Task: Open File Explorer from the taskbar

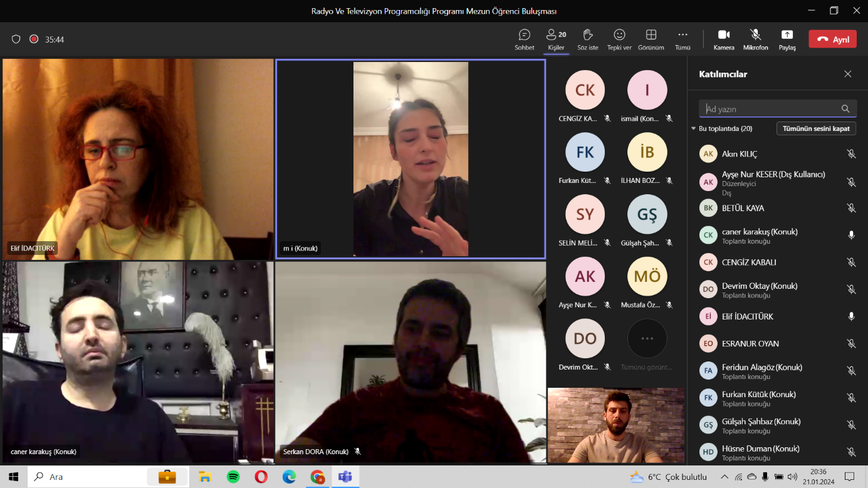Action: click(x=205, y=477)
